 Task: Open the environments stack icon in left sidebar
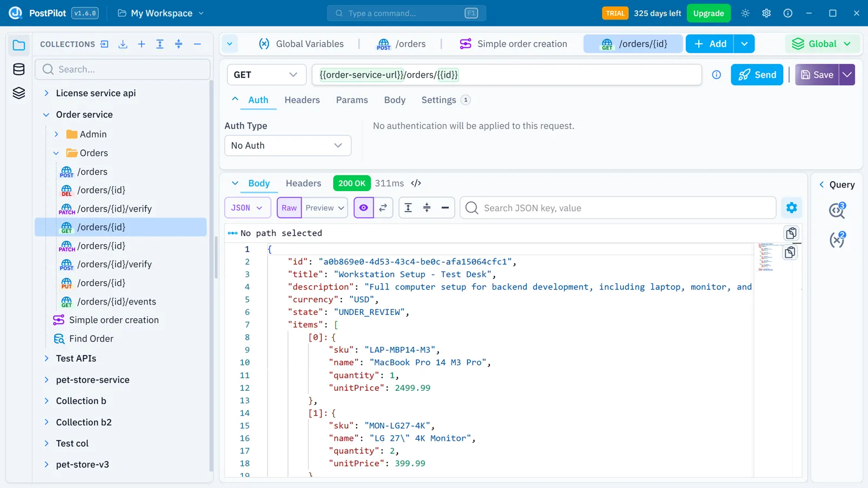click(19, 93)
